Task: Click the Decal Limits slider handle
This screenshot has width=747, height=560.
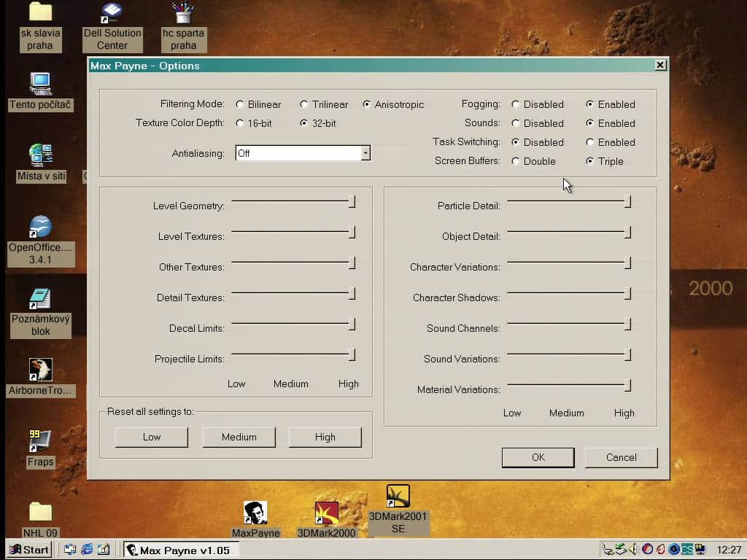Action: (352, 324)
